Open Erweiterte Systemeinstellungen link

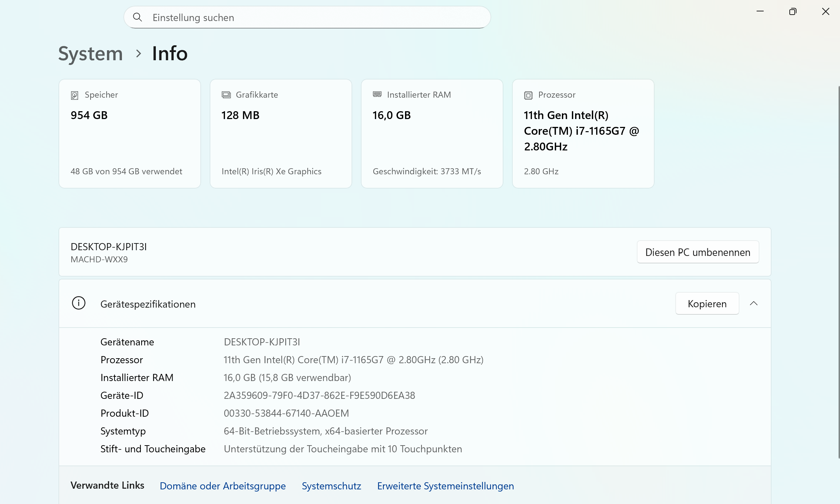click(446, 486)
